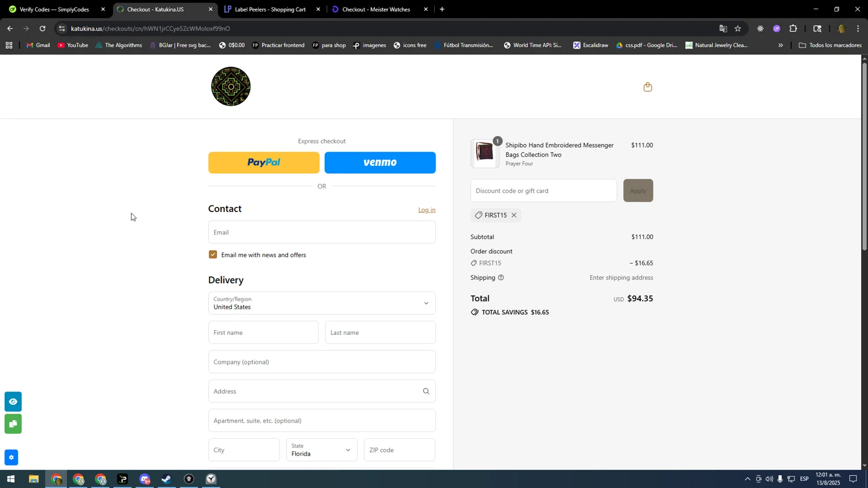The image size is (868, 488).
Task: Click the address search magnifier icon
Action: click(426, 391)
